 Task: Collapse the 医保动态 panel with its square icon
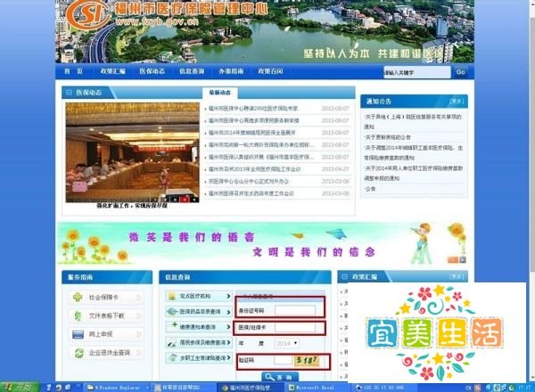[x=69, y=93]
